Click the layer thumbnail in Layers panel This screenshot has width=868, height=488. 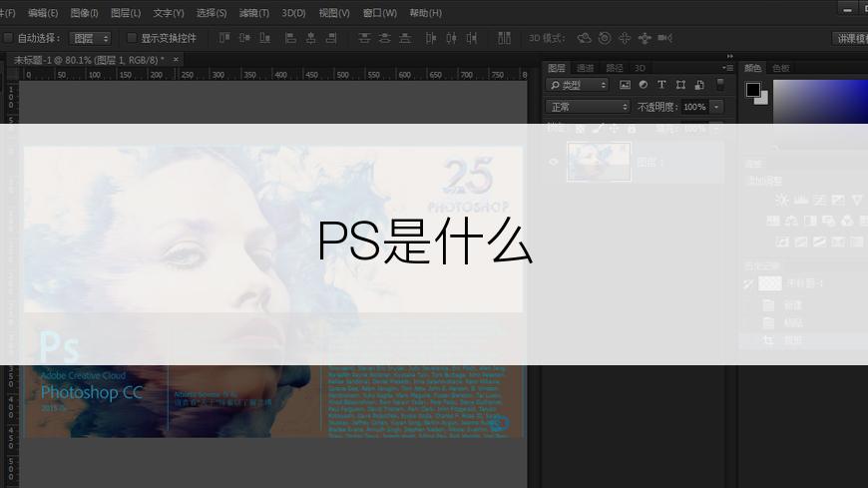[x=599, y=162]
